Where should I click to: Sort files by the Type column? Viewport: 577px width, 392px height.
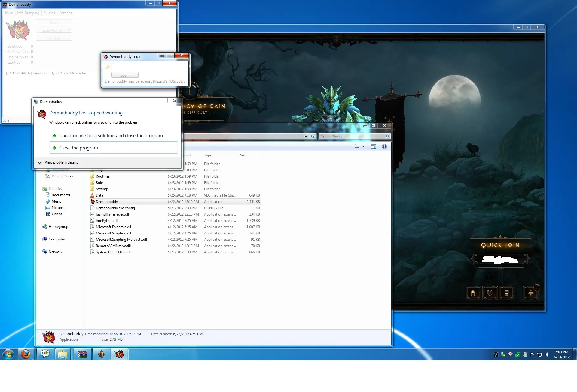(220, 155)
